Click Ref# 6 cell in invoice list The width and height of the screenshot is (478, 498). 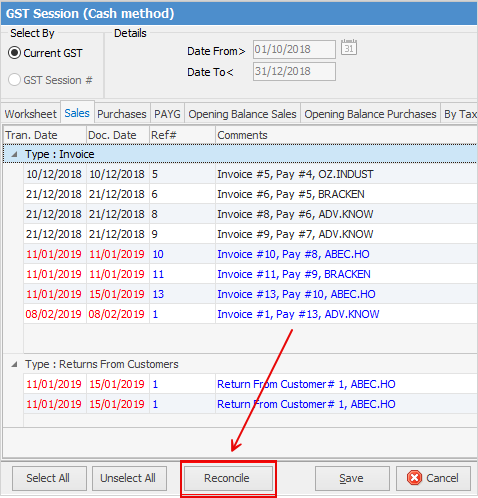182,194
